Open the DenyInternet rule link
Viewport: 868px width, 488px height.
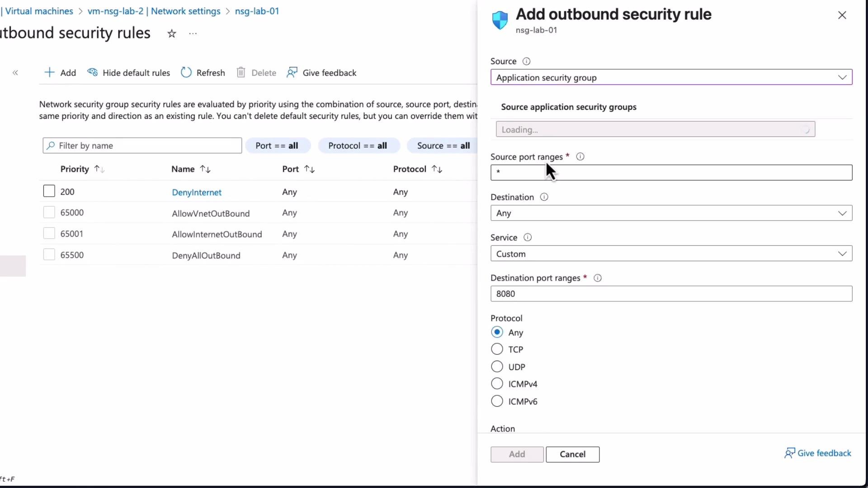pos(197,192)
